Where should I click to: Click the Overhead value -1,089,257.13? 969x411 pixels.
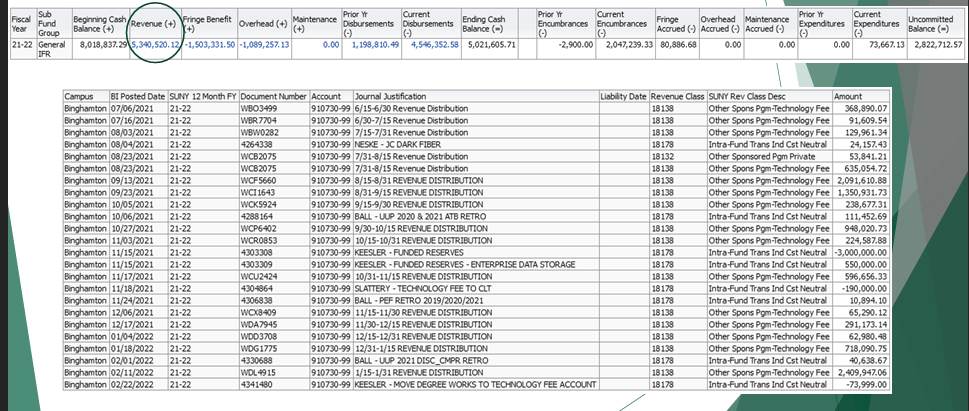[264, 45]
